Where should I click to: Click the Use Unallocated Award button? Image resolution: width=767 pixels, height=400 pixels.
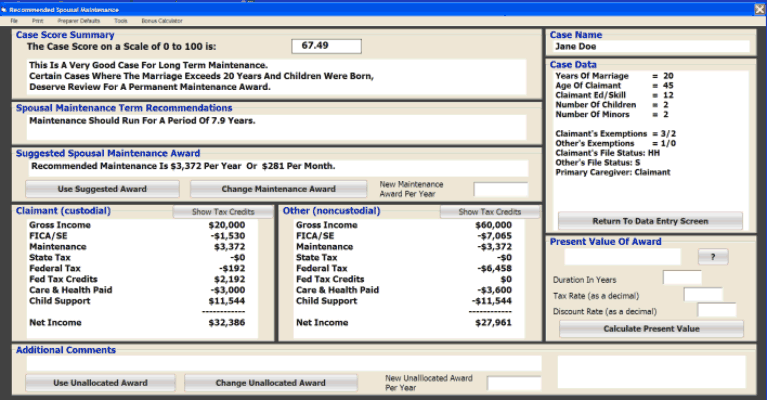(100, 383)
